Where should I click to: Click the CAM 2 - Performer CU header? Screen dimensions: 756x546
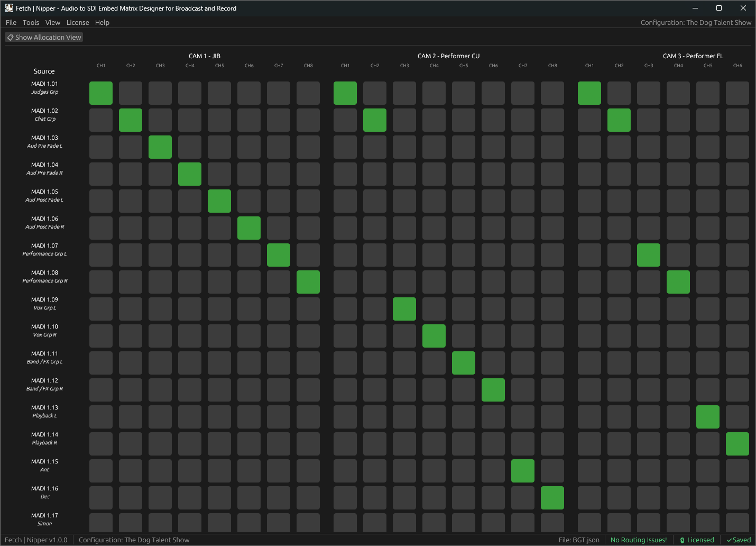448,56
